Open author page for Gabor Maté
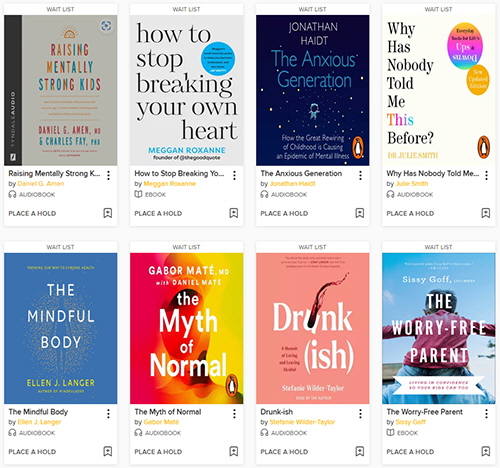 161,422
